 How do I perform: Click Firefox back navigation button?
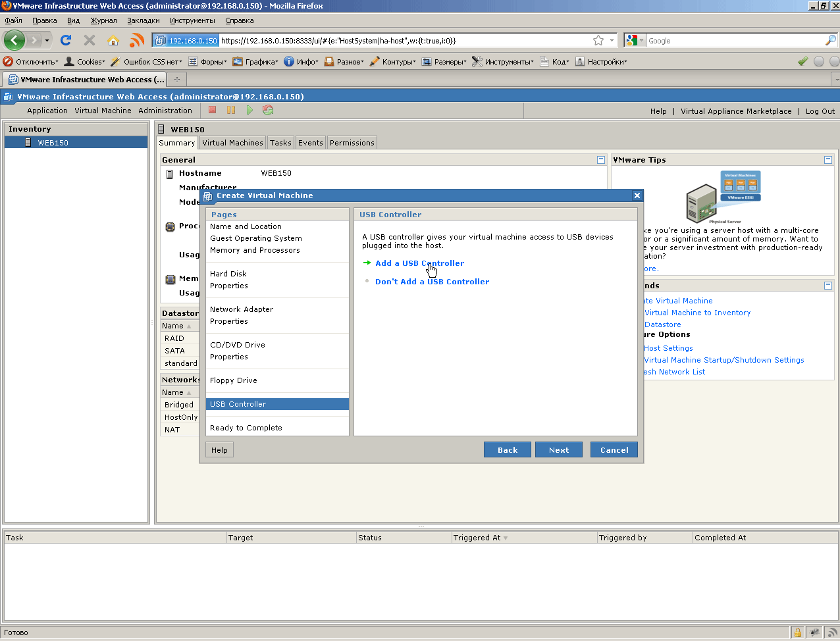point(14,40)
